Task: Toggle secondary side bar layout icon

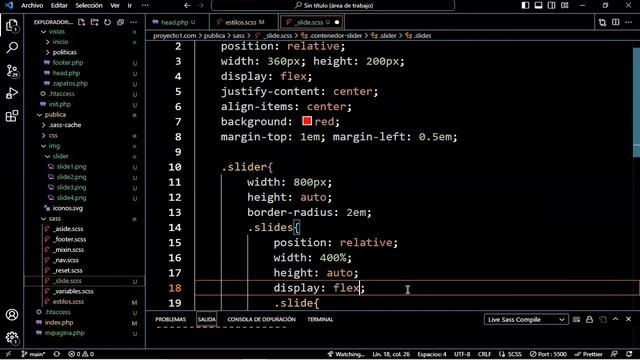Action: pos(551,5)
